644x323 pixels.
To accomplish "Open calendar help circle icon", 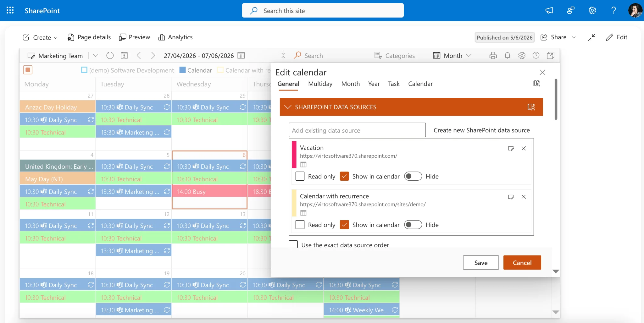I will point(536,56).
